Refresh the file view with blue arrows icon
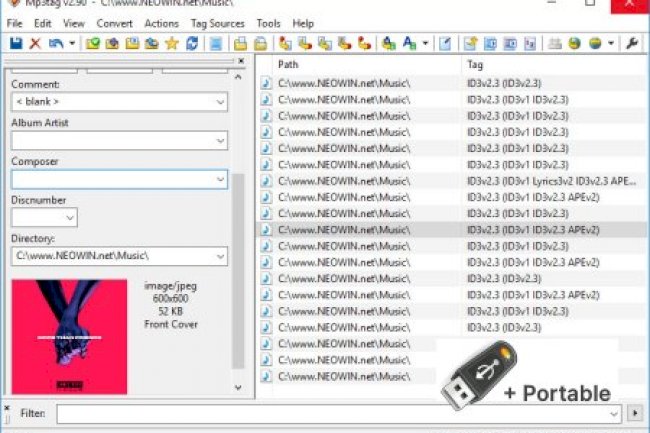Screen dimensions: 650x433 (x=192, y=43)
